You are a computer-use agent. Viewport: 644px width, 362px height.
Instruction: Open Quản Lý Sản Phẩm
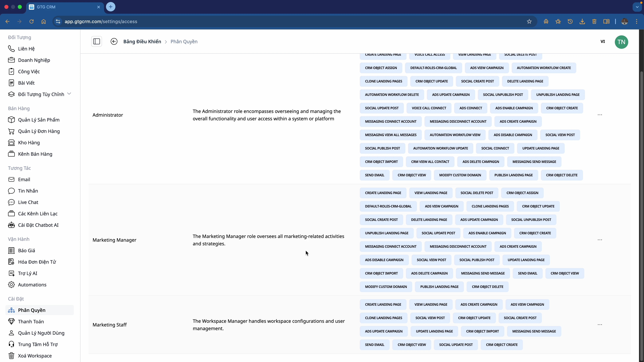pos(39,120)
